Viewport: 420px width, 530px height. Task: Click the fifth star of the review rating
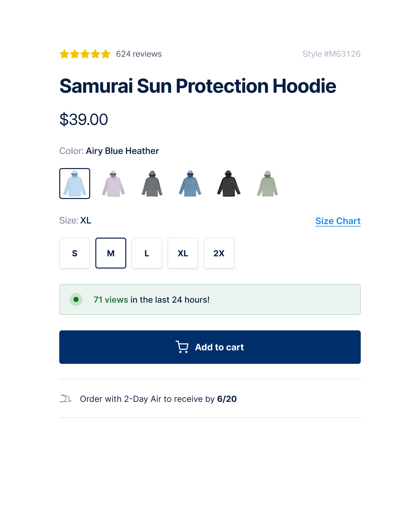coord(106,54)
